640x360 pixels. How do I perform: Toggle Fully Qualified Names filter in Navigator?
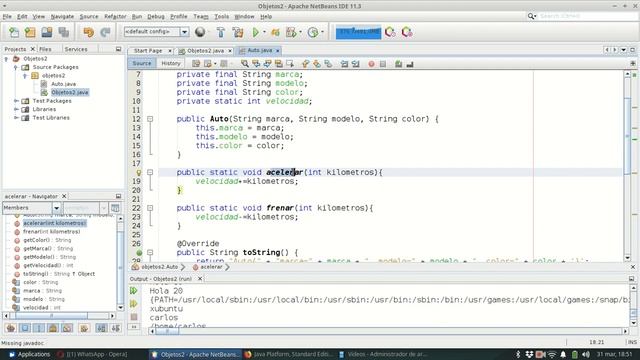click(x=84, y=328)
